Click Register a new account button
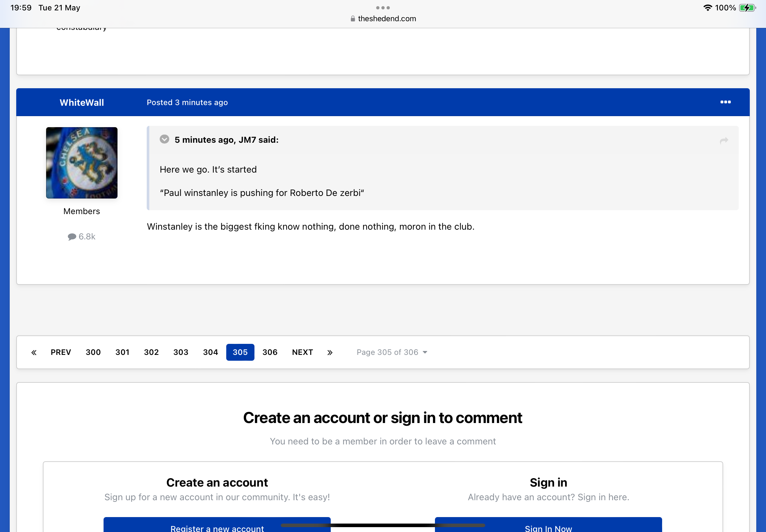766x532 pixels. 217,525
